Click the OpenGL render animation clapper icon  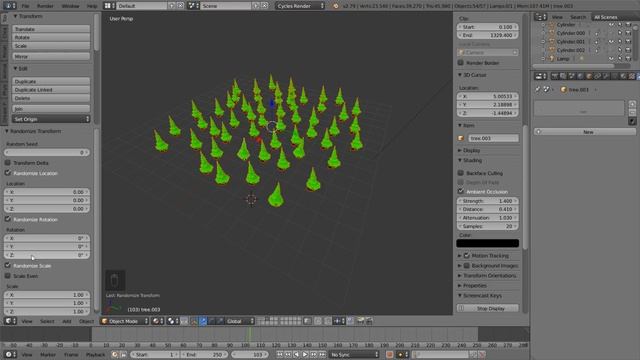(369, 321)
